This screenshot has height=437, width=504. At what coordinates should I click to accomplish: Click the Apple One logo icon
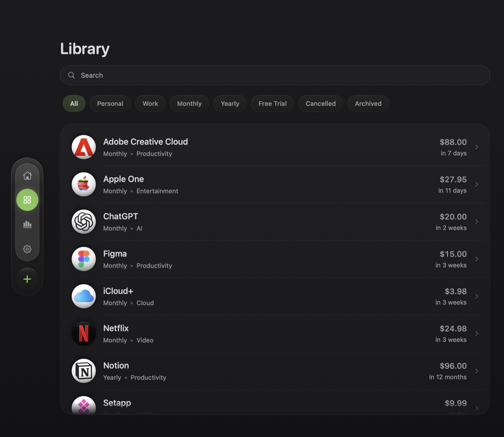(84, 184)
